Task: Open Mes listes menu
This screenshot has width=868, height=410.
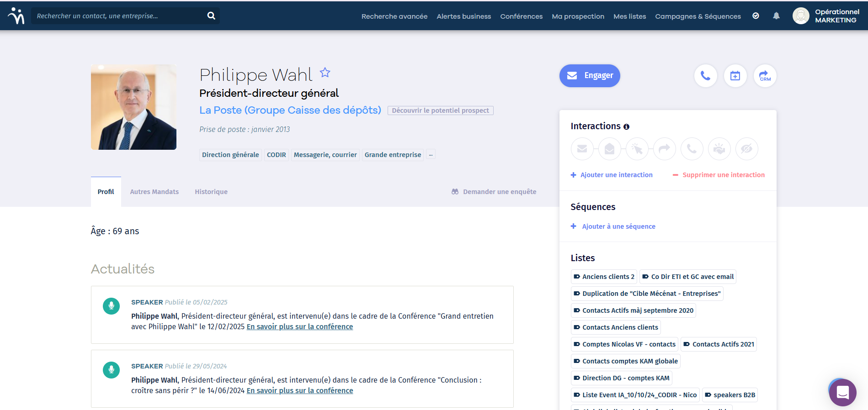Action: 630,16
